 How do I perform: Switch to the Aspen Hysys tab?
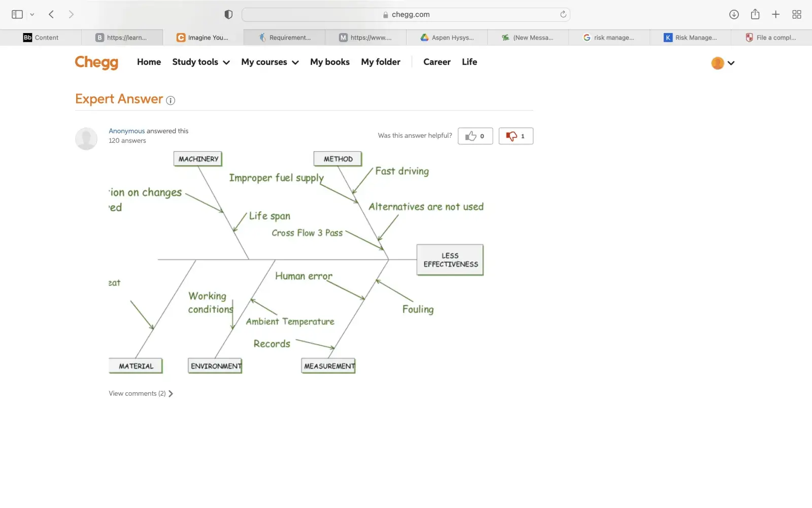click(447, 38)
